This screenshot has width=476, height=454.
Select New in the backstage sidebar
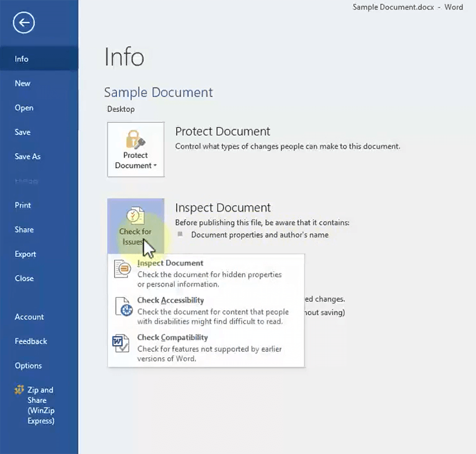(22, 83)
